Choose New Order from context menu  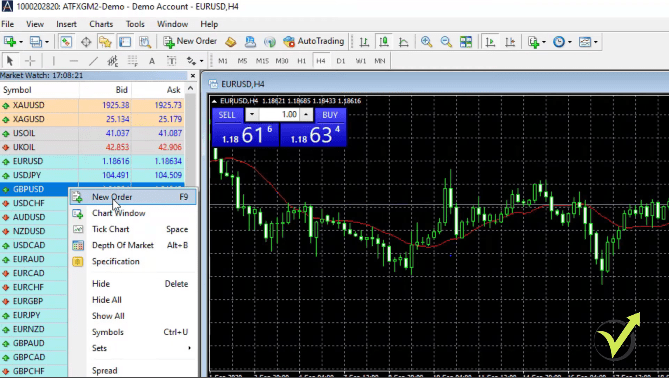[x=133, y=197]
